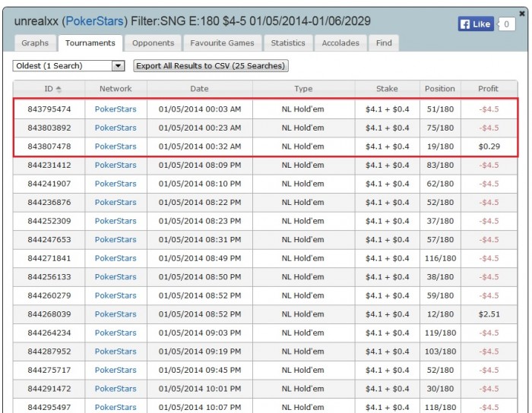Click the $0.29 profit value

(489, 147)
